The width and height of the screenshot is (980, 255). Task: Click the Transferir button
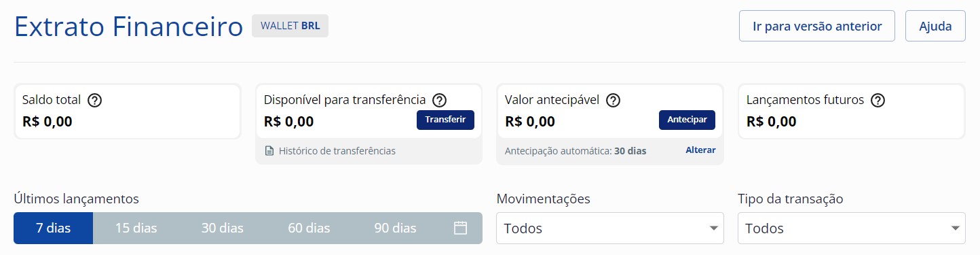click(445, 120)
